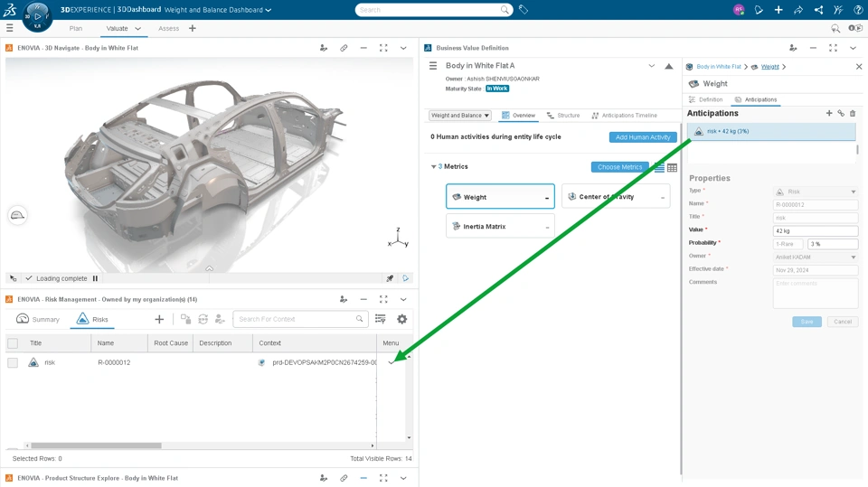This screenshot has width=868, height=487.
Task: Cancel the anticipation edit
Action: click(843, 322)
